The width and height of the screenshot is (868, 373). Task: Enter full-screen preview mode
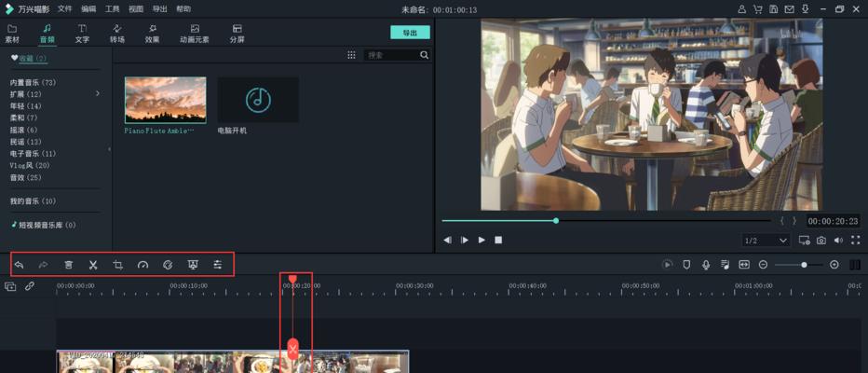[x=855, y=240]
